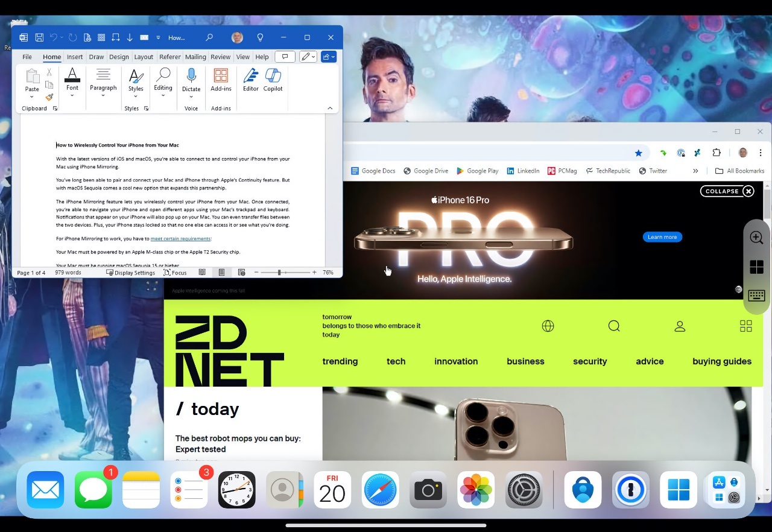772x532 pixels.
Task: Open the Dictate dropdown in Voice group
Action: tap(191, 97)
